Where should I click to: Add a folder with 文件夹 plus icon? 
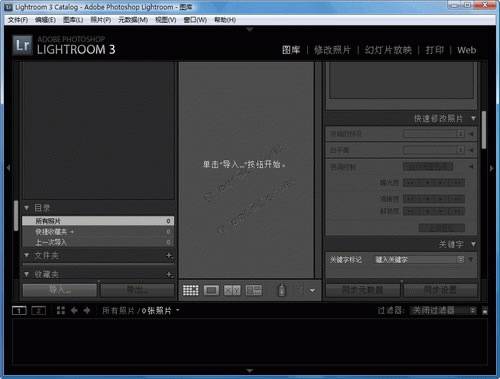coord(169,256)
